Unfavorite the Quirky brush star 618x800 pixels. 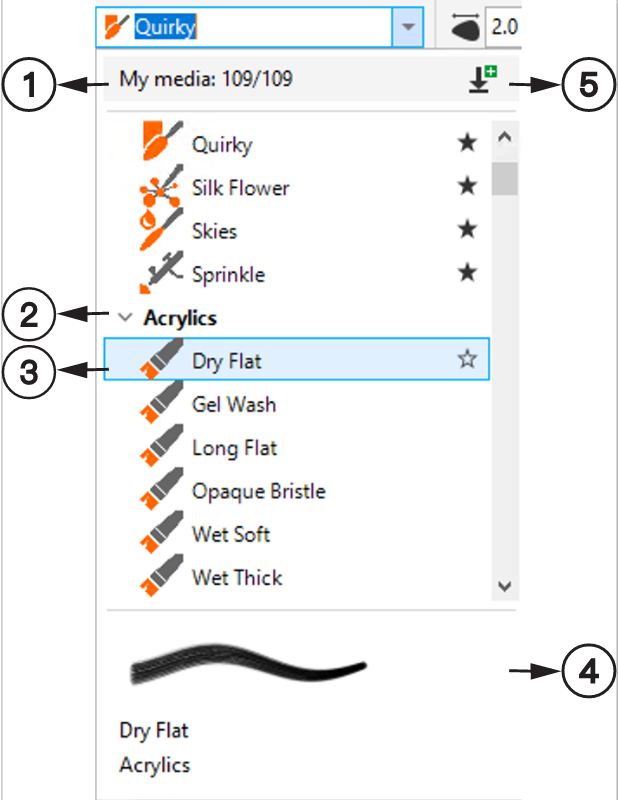tap(467, 142)
